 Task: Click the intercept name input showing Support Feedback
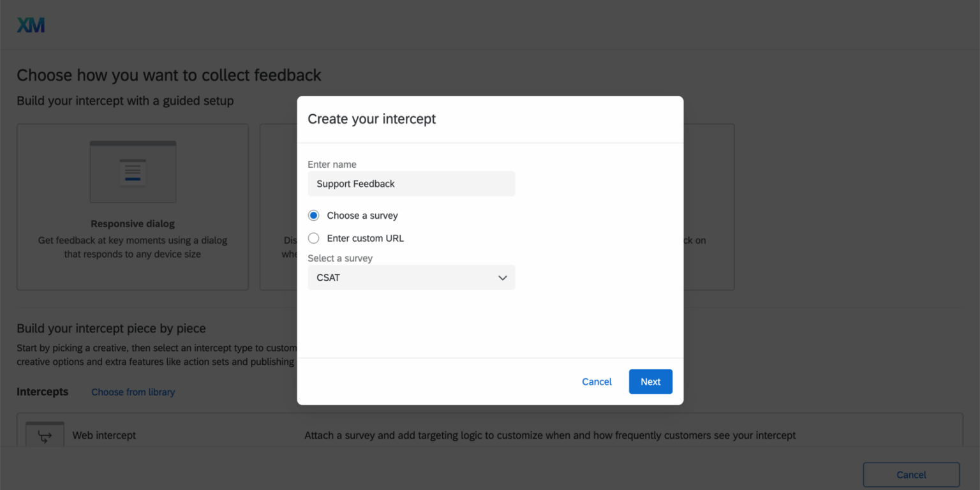click(412, 183)
